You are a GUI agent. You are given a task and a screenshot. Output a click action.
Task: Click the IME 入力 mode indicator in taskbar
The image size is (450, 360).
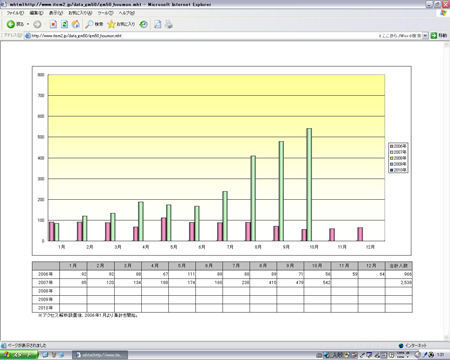click(337, 355)
